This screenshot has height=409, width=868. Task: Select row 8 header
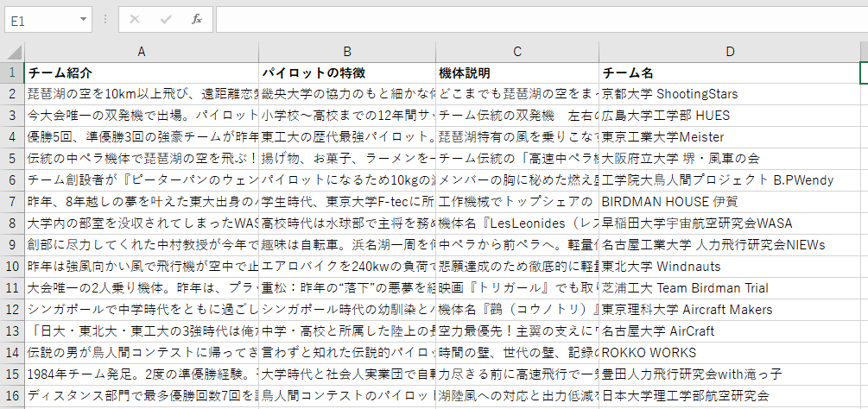pyautogui.click(x=12, y=223)
